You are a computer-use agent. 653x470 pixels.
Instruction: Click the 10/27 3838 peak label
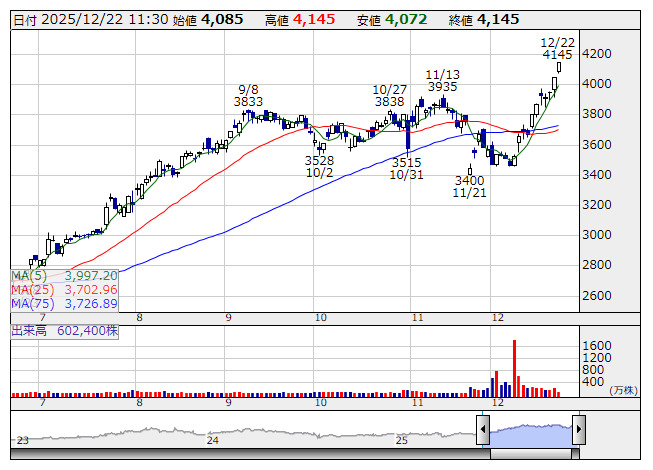[389, 96]
